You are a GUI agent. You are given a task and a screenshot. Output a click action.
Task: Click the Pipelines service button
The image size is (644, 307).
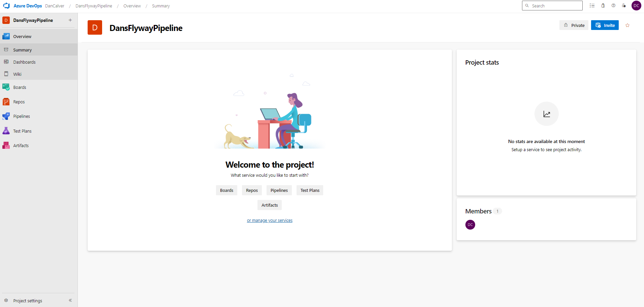click(x=279, y=190)
